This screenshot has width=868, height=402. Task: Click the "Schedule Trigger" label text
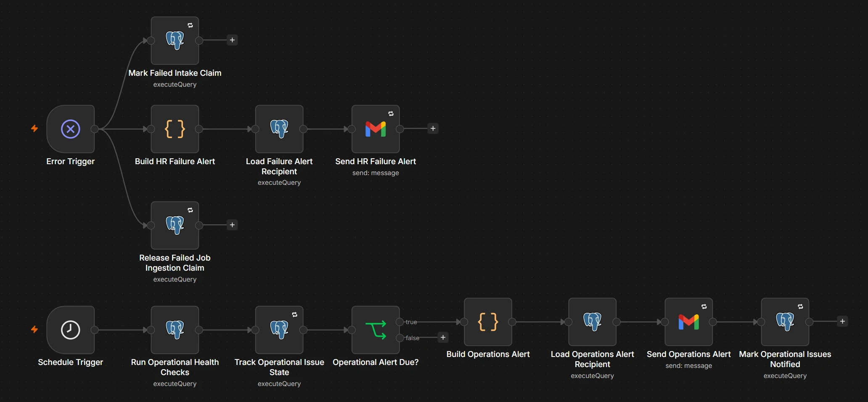pos(71,362)
